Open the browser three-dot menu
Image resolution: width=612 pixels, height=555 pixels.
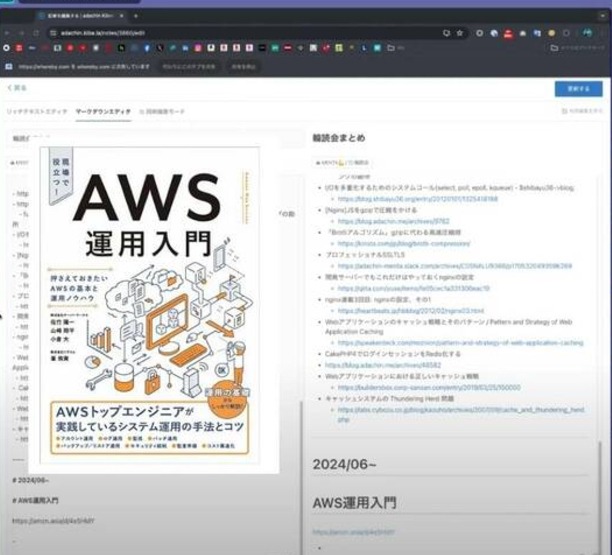pyautogui.click(x=603, y=34)
